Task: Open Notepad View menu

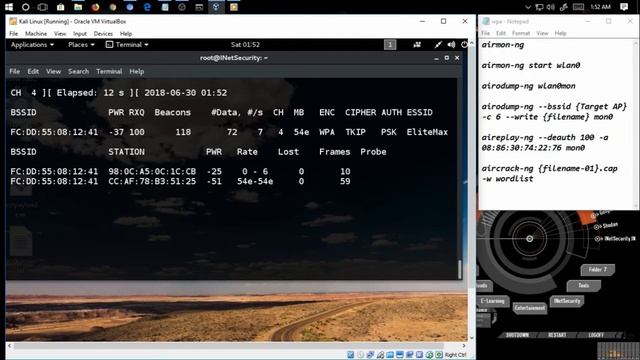Action: 542,33
